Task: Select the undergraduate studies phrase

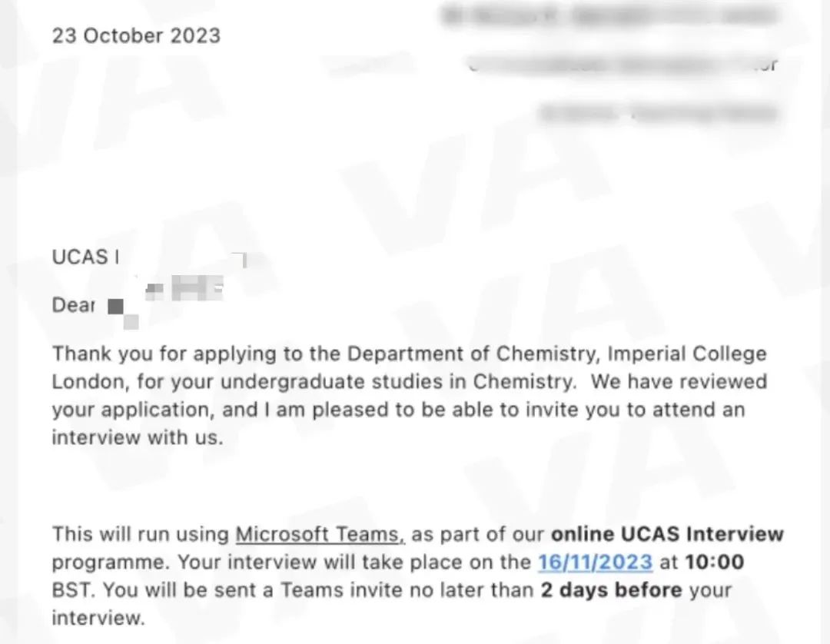Action: pyautogui.click(x=331, y=381)
